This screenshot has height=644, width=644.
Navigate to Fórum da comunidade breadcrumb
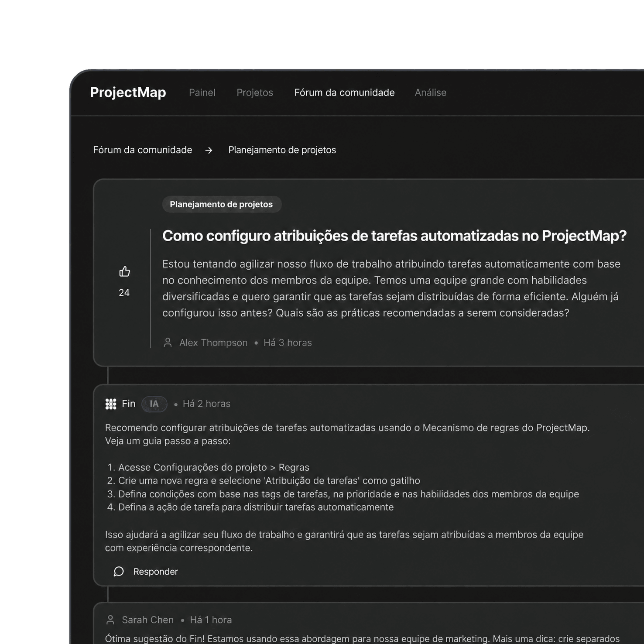[143, 150]
